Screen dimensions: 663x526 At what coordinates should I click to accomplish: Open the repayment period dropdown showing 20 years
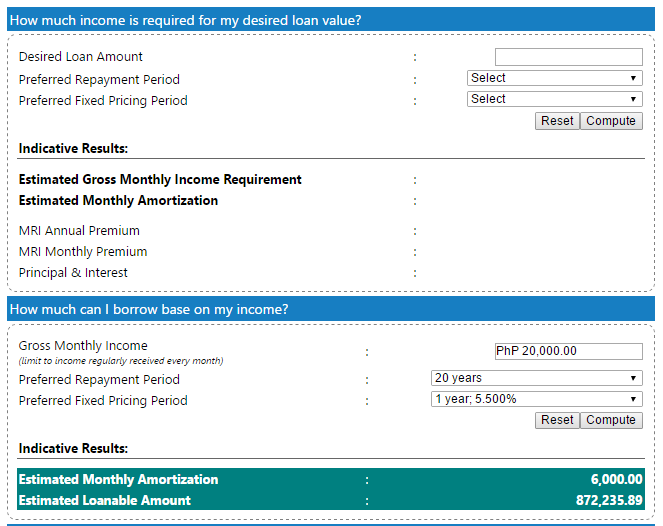(537, 378)
